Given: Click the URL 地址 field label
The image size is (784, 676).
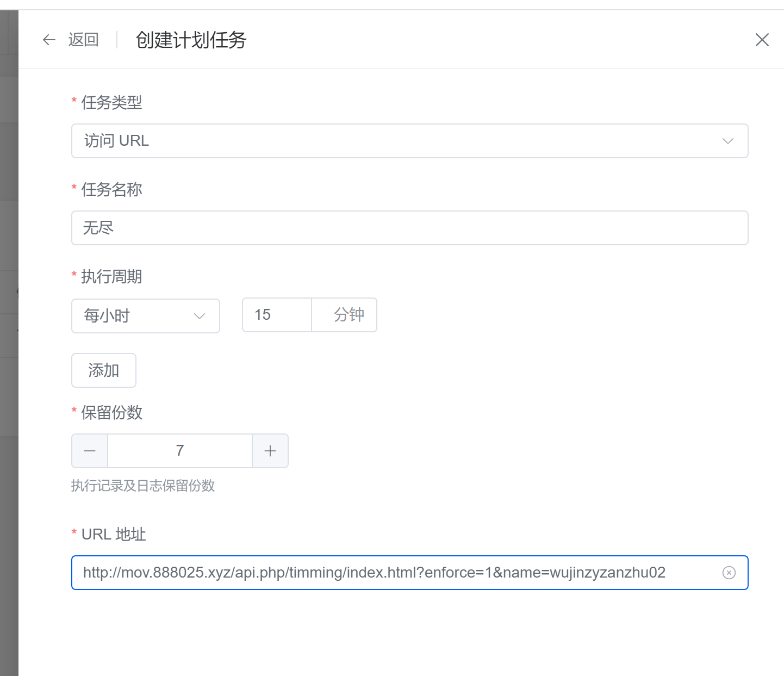Looking at the screenshot, I should click(114, 534).
